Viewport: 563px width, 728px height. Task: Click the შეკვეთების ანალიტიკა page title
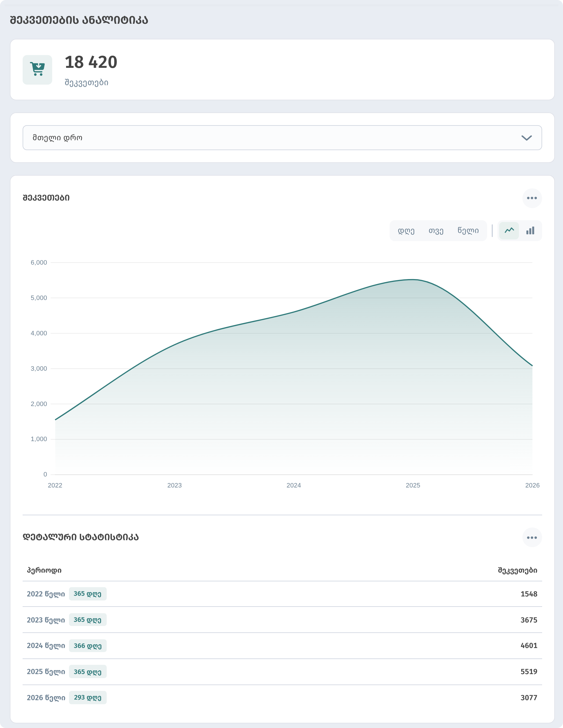click(79, 20)
